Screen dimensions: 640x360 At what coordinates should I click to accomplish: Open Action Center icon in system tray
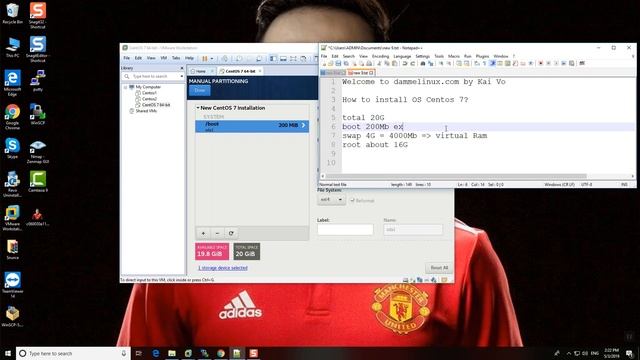click(630, 353)
